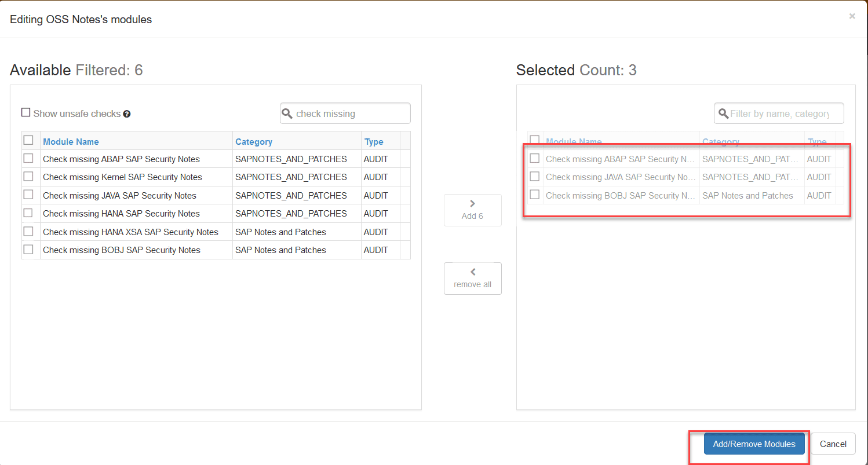This screenshot has height=465, width=868.
Task: Close the Editing OSS Notes modules dialog
Action: (852, 16)
